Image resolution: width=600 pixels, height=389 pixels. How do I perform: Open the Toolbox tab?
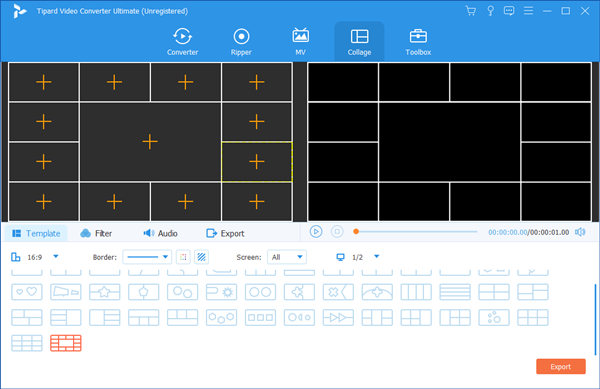tap(418, 42)
